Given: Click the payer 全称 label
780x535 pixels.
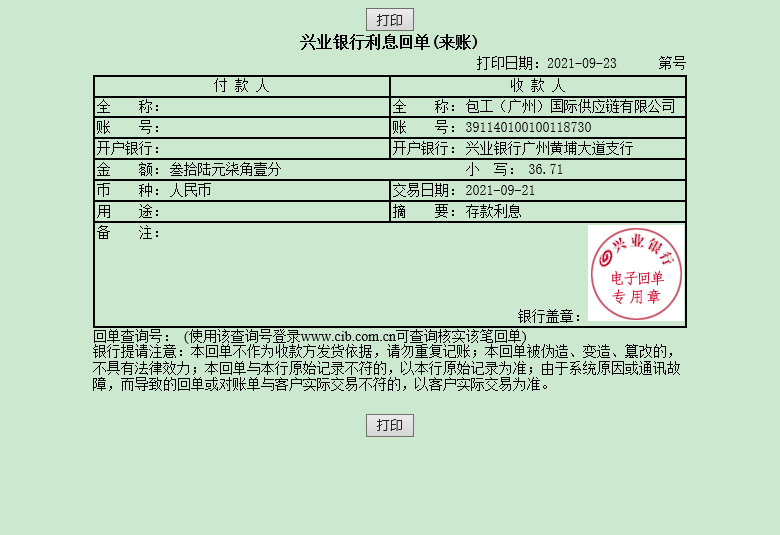Looking at the screenshot, I should [128, 107].
